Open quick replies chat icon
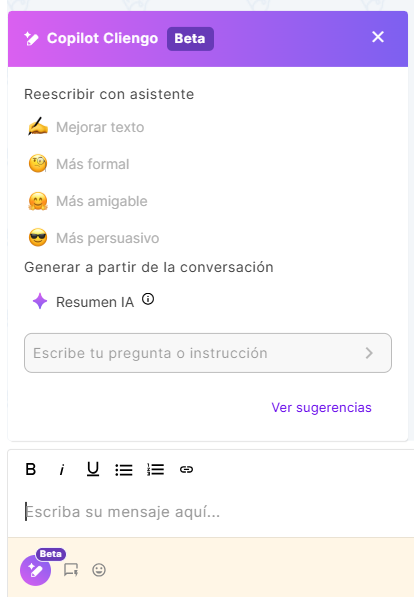 point(71,570)
